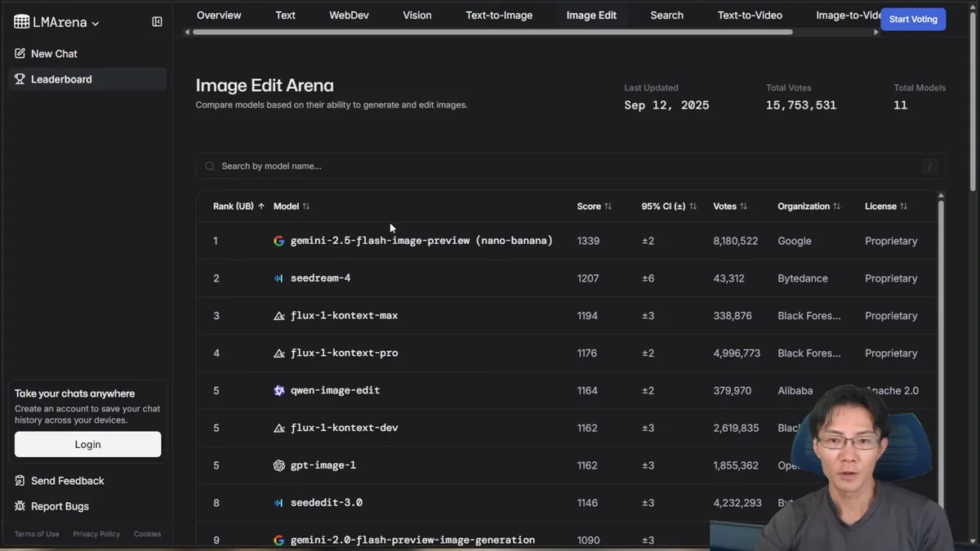
Task: Click the LMArena logo icon
Action: point(22,22)
